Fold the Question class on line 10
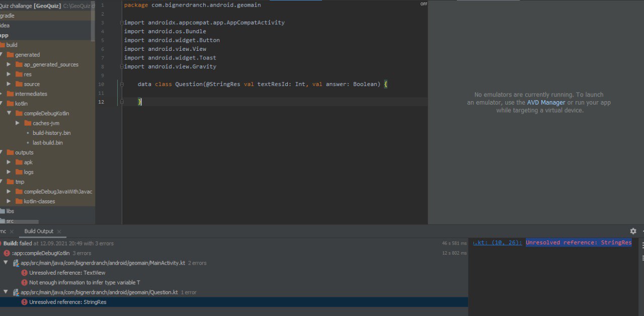 pos(122,84)
